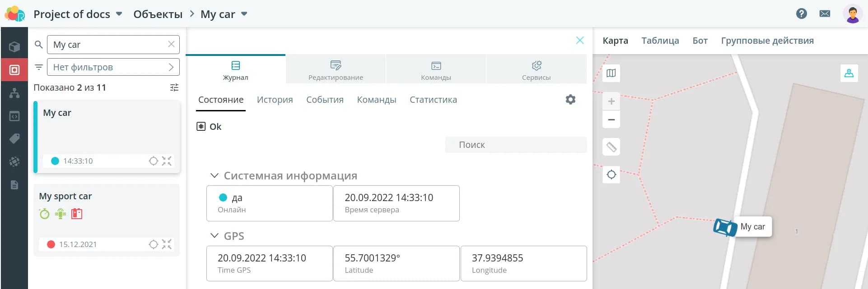
Task: Open the История sub-tab
Action: point(275,100)
